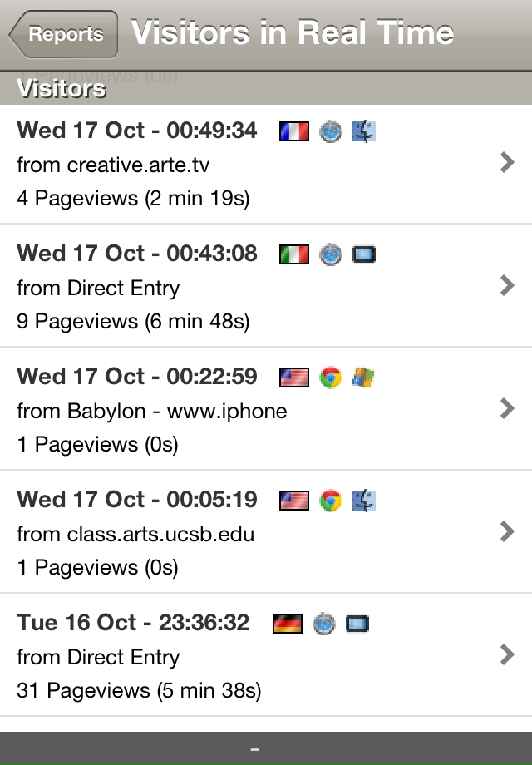This screenshot has width=532, height=765.
Task: Tap Windows OS icon on 00:22:59 visit
Action: point(364,378)
